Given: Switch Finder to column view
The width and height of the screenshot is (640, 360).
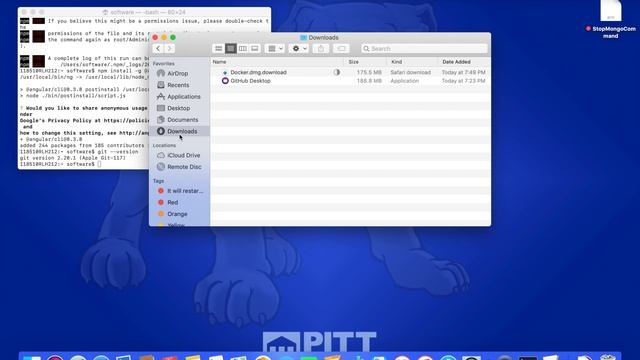Looking at the screenshot, I should pos(242,49).
